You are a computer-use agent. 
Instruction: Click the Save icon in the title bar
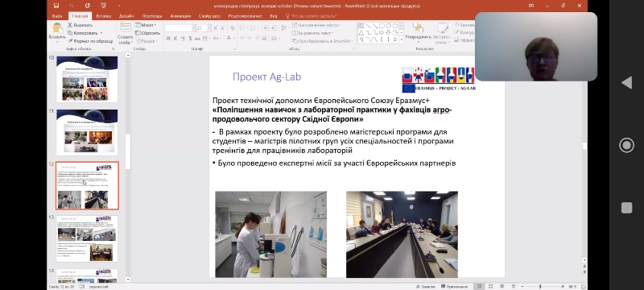point(56,6)
